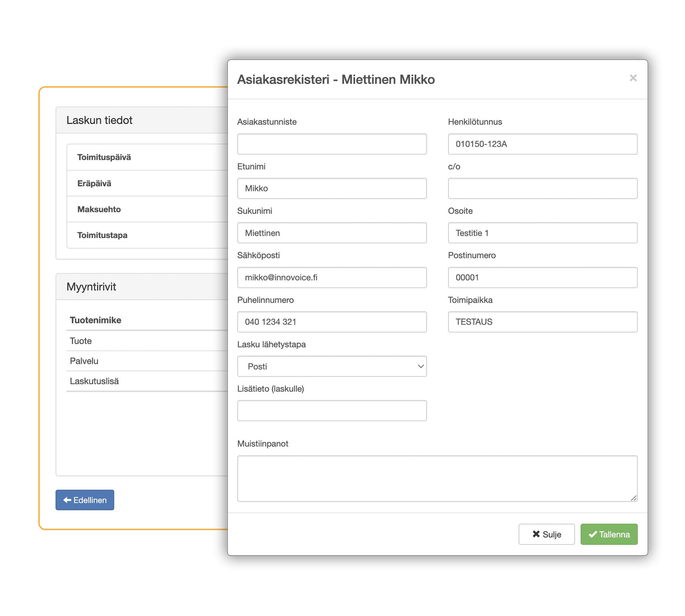The height and width of the screenshot is (616, 685).
Task: Select the Toimituspäivä row in Laskun tiedot
Action: (147, 157)
